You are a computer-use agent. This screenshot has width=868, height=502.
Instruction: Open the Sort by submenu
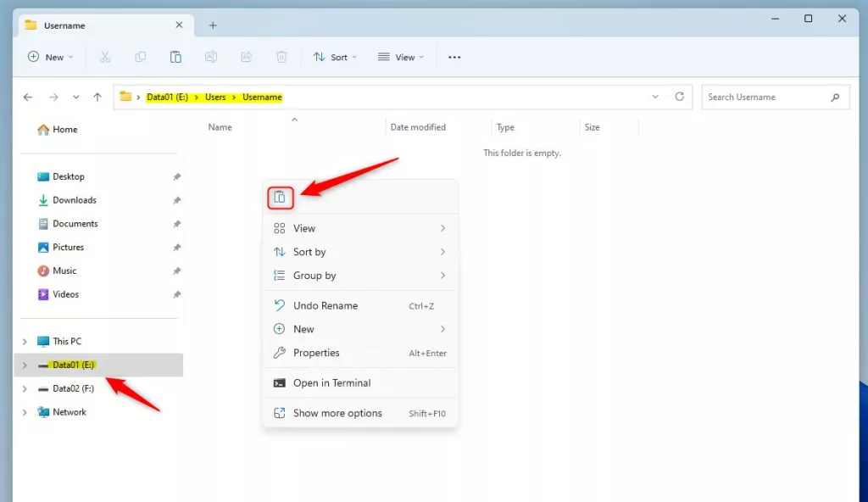click(x=360, y=252)
